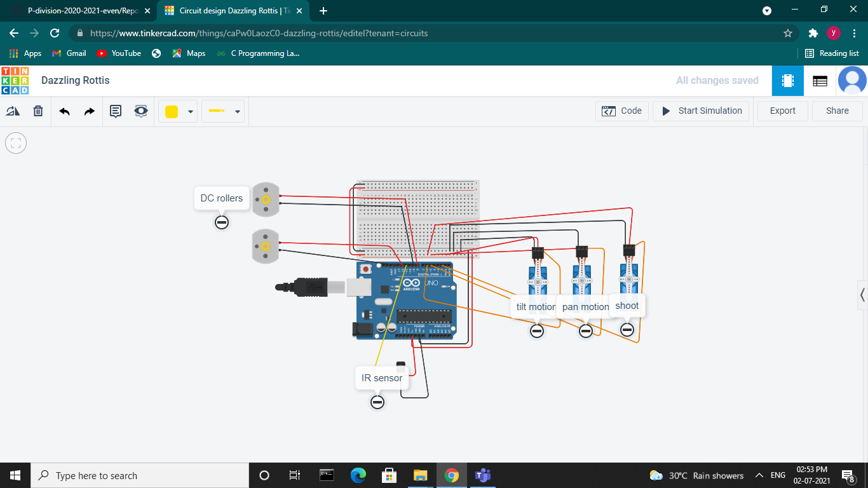Expand the components side panel

(x=862, y=294)
